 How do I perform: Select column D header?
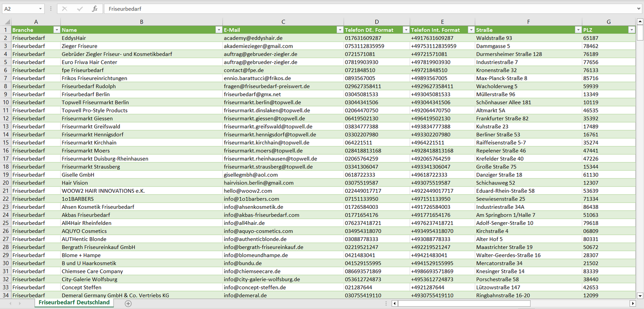pos(377,22)
